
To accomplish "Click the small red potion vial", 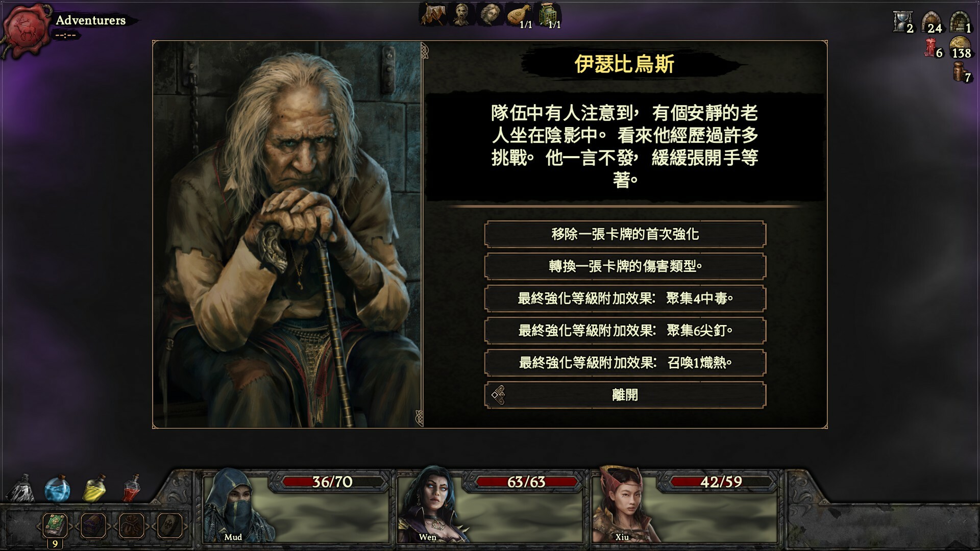I will (132, 489).
